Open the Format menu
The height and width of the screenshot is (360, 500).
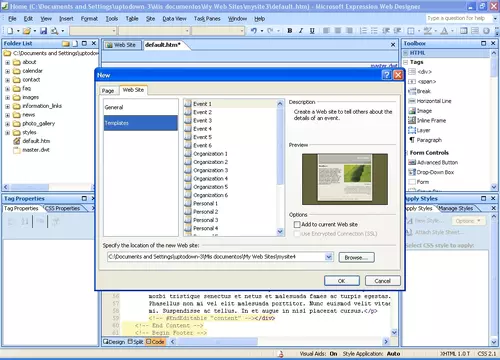(89, 19)
